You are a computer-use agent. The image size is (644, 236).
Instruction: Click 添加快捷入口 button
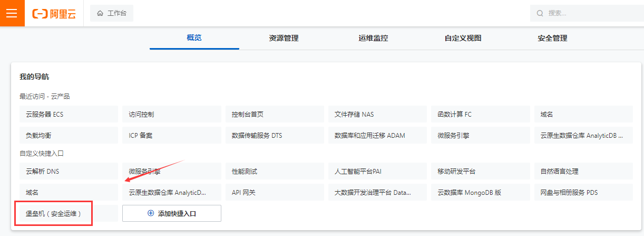tap(172, 213)
